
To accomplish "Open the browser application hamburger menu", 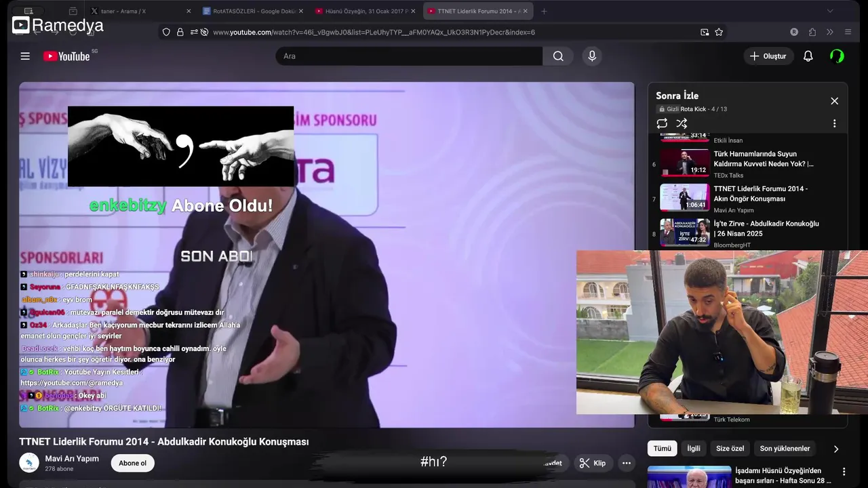I will (848, 32).
